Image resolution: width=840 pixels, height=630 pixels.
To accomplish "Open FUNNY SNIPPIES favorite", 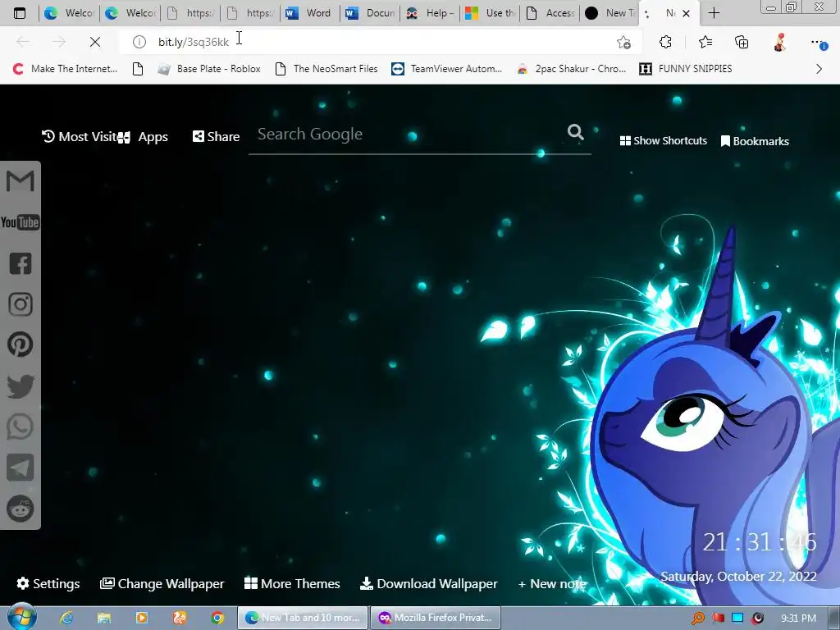I will [686, 69].
